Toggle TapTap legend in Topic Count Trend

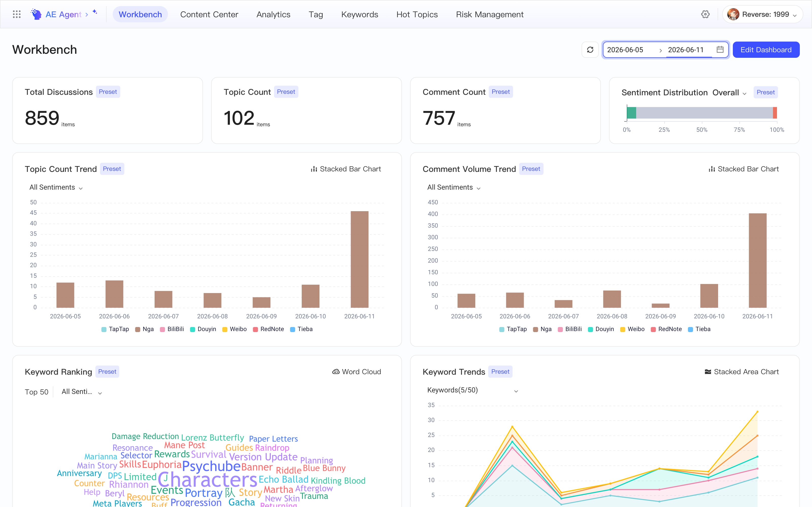click(115, 329)
